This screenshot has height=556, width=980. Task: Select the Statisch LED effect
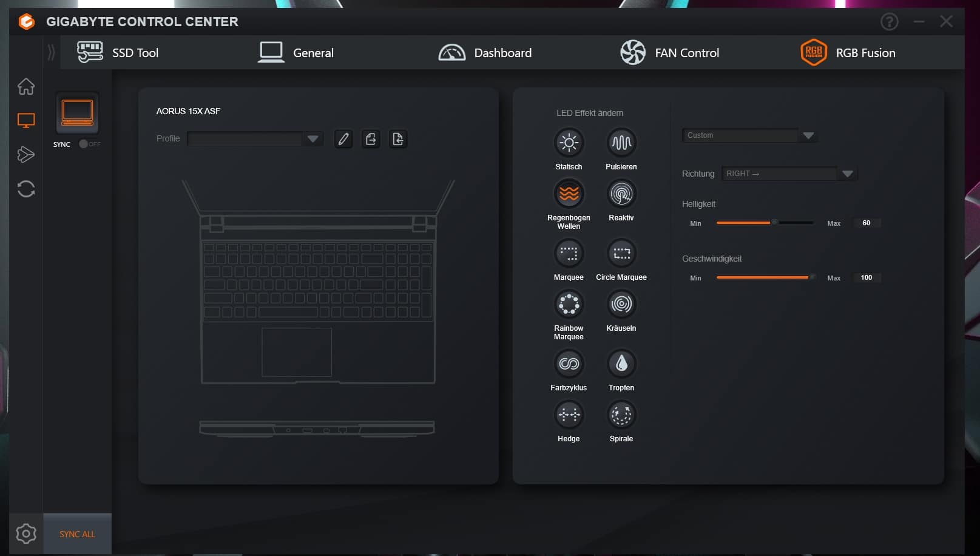click(569, 143)
